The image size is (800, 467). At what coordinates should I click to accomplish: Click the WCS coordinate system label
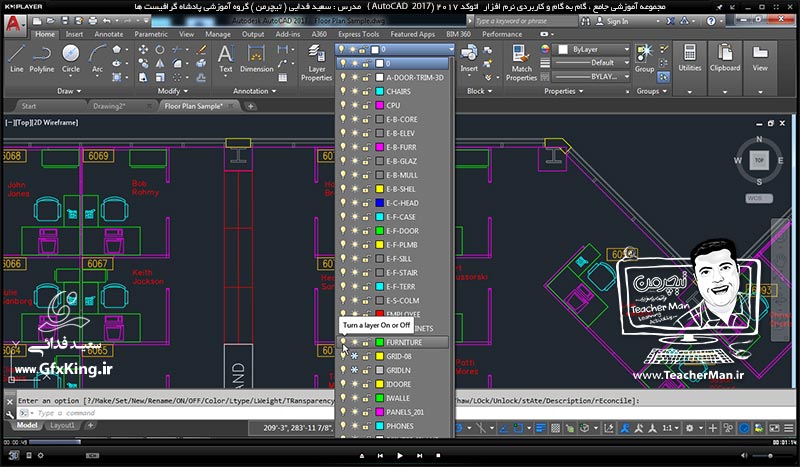759,198
